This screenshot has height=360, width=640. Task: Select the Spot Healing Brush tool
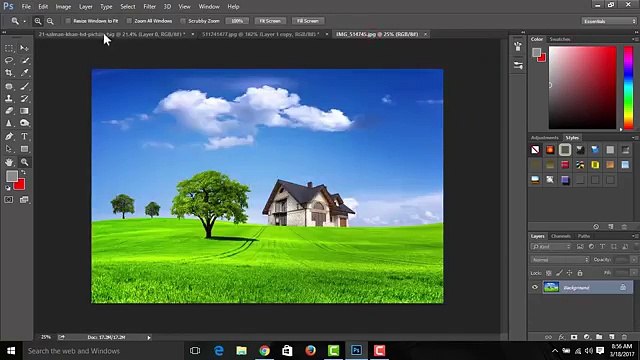(x=9, y=86)
